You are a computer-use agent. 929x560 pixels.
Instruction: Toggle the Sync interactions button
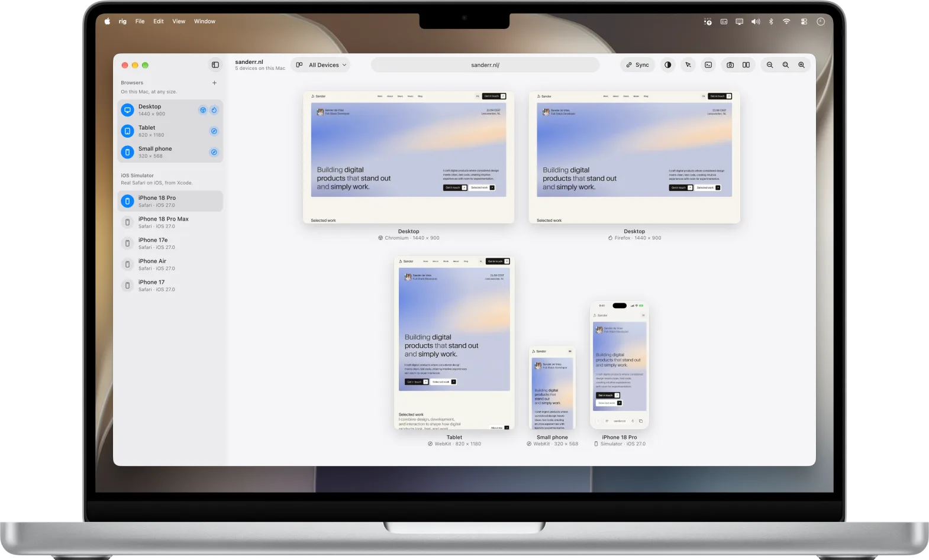(x=638, y=65)
